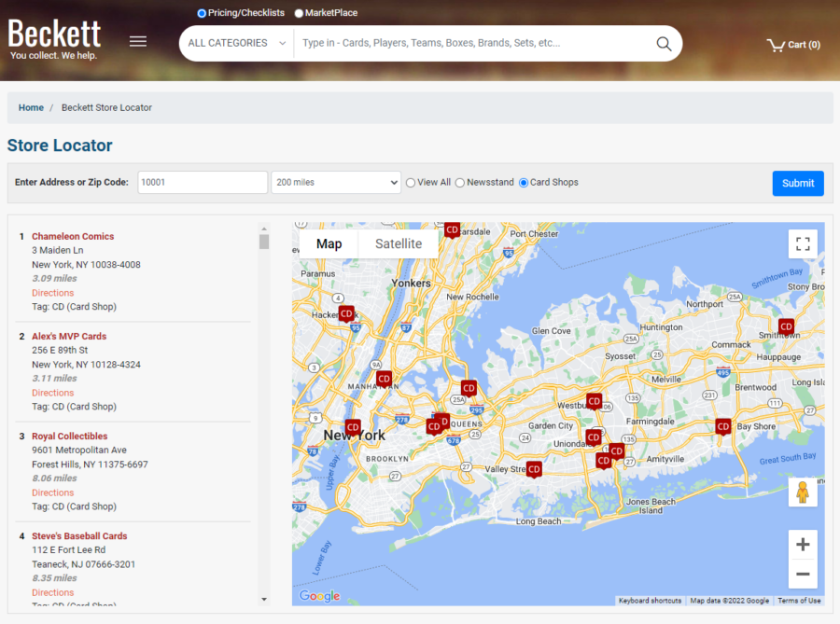Click the '3.09 miles' distance text
840x624 pixels.
(54, 278)
